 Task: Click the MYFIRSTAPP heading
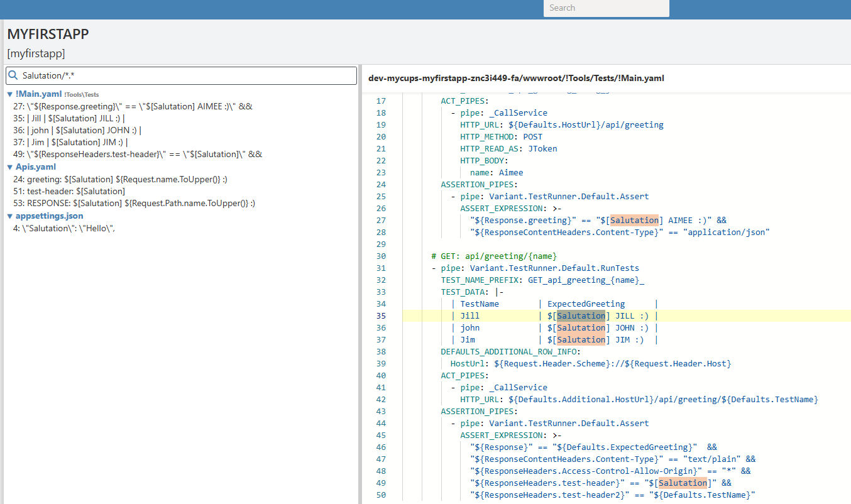(48, 35)
